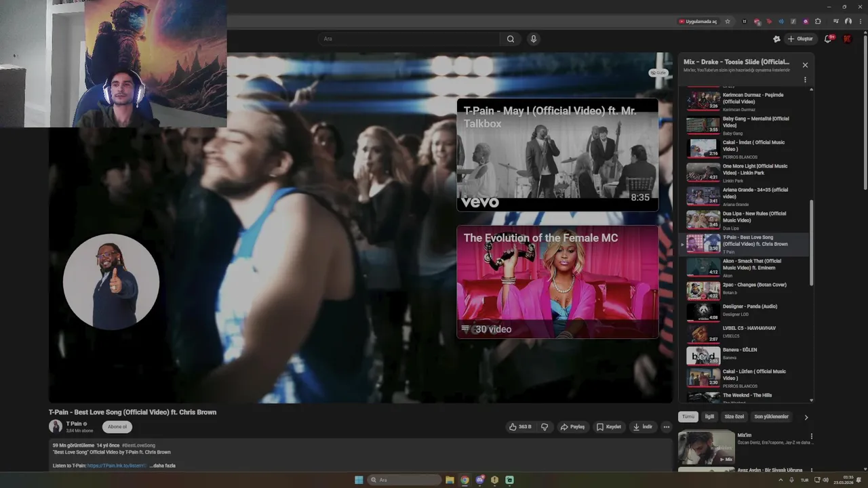The height and width of the screenshot is (488, 868).
Task: Click the YouTube search magnifier icon
Action: tap(511, 39)
